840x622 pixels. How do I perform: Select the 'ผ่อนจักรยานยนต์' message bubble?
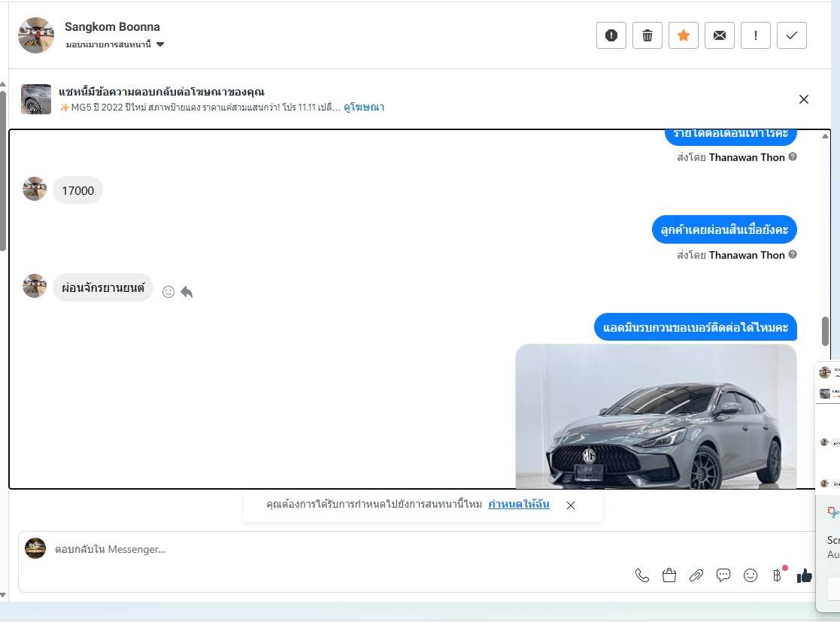point(103,288)
